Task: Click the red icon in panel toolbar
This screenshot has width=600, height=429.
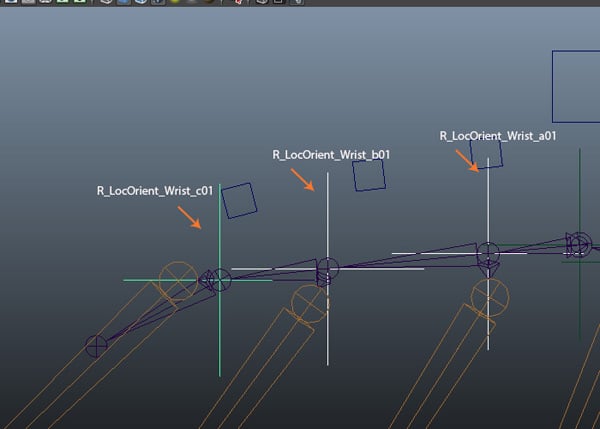Action: [236, 4]
